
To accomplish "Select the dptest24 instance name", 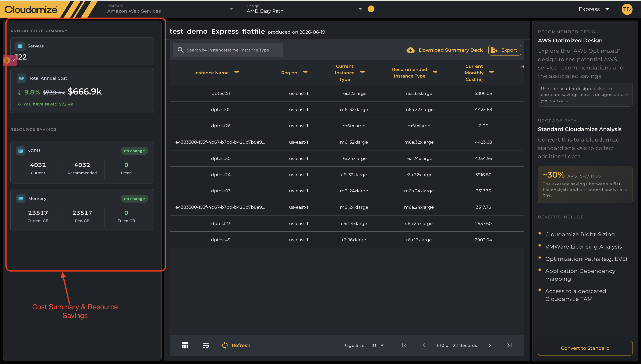I will [x=221, y=175].
